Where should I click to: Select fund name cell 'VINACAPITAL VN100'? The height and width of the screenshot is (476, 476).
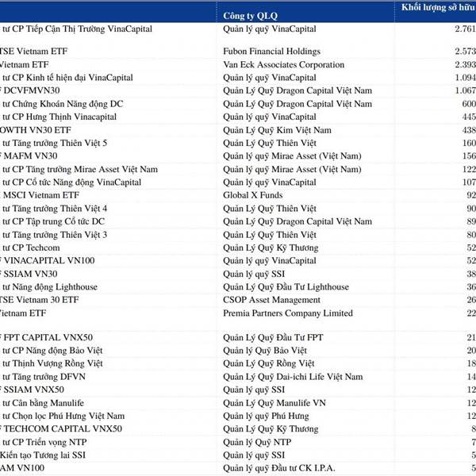[x=49, y=260]
